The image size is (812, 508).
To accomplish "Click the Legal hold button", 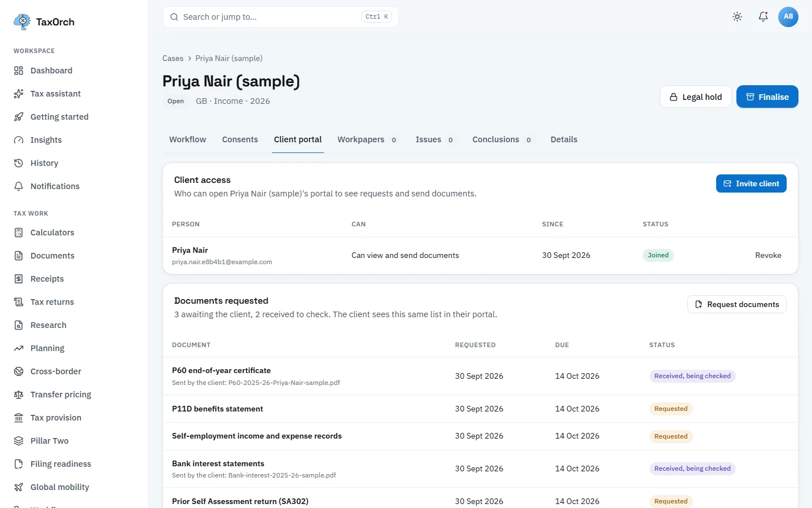I will (696, 97).
